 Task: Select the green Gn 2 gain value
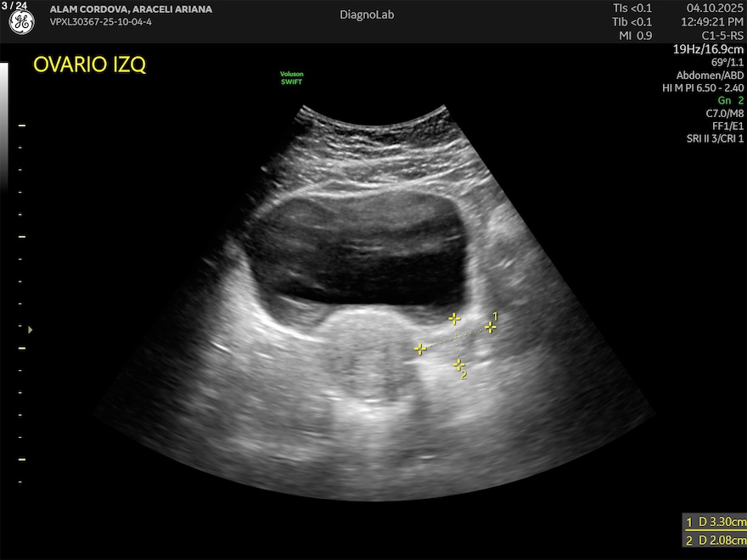pos(730,100)
